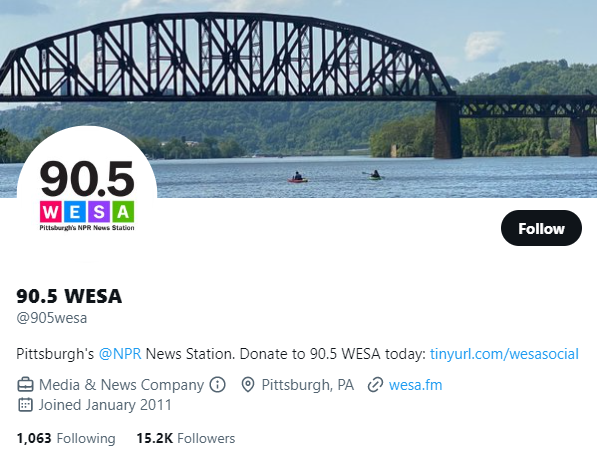The height and width of the screenshot is (476, 597).
Task: Click the calendar joined-date icon
Action: tap(26, 405)
